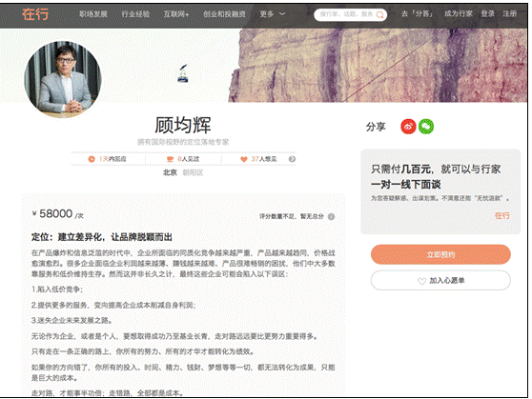
Task: Open 创业和投融资 menu item
Action: coord(224,14)
